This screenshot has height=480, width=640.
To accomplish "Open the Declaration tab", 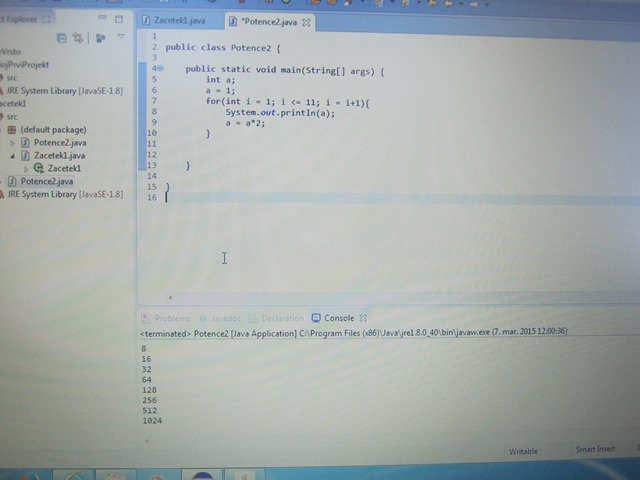I will [x=282, y=318].
